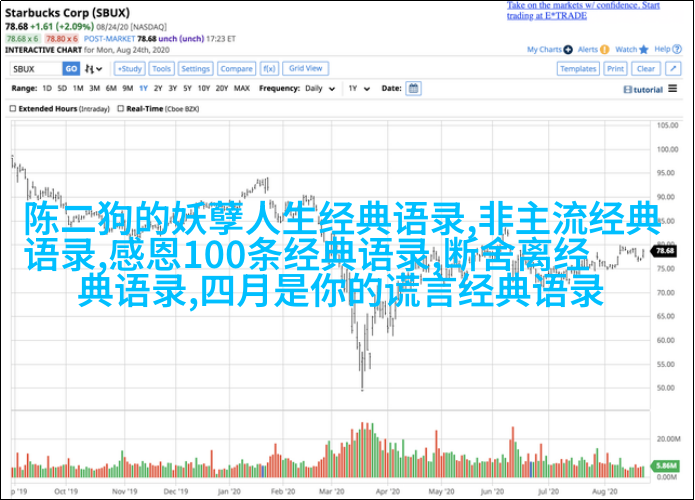The image size is (695, 500).
Task: Clear the chart
Action: (645, 69)
